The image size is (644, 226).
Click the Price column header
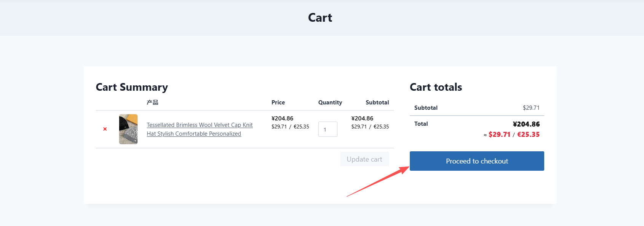(278, 103)
